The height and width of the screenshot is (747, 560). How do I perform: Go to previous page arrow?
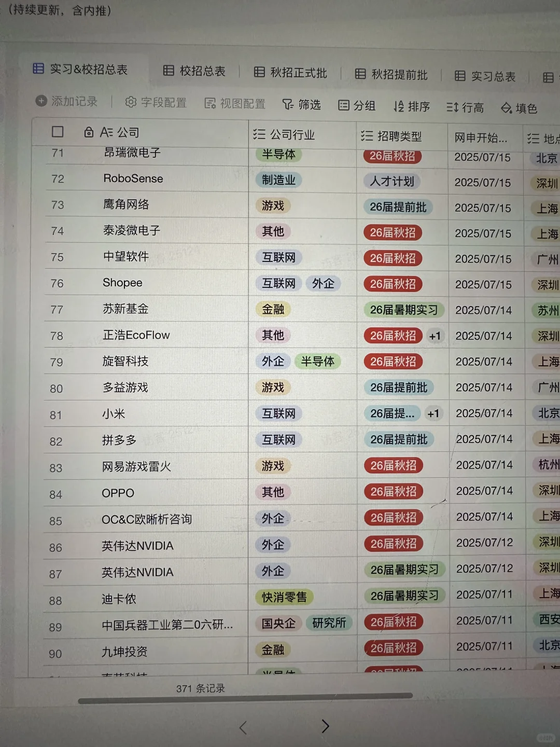click(243, 727)
